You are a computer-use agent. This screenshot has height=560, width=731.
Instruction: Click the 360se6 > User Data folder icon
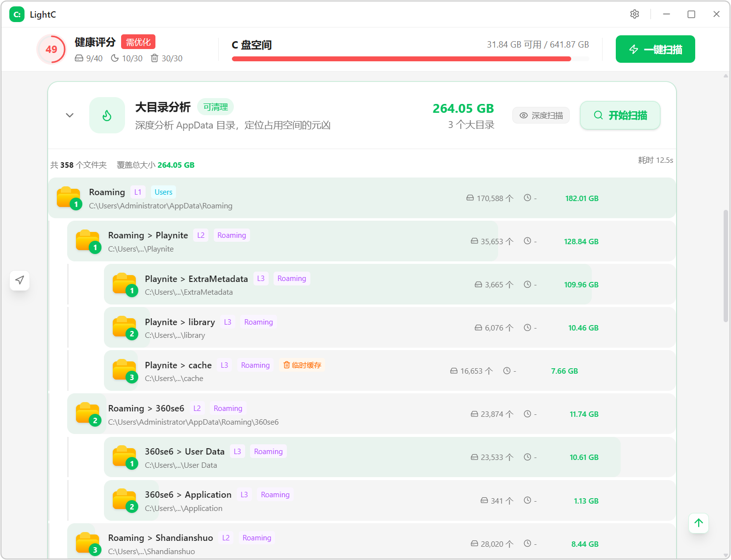click(x=125, y=457)
